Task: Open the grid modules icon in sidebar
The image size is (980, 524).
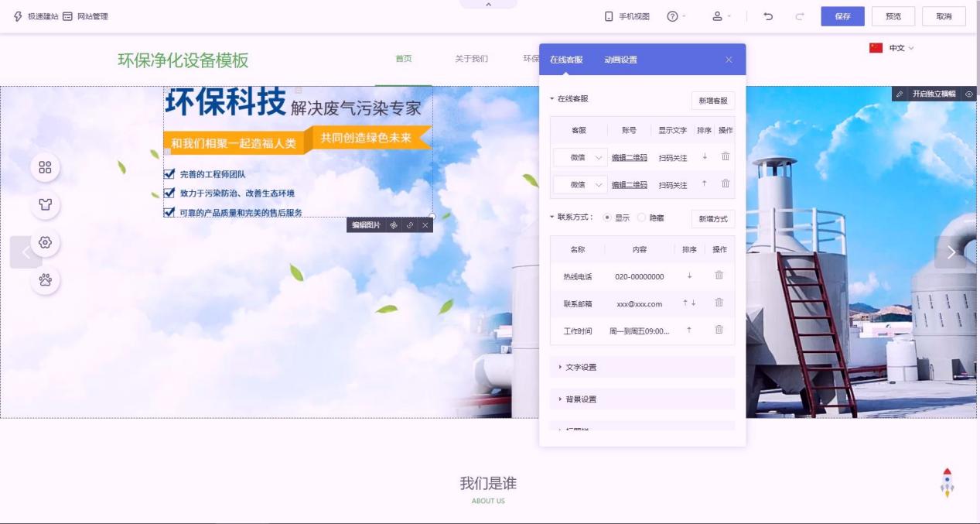Action: 45,167
